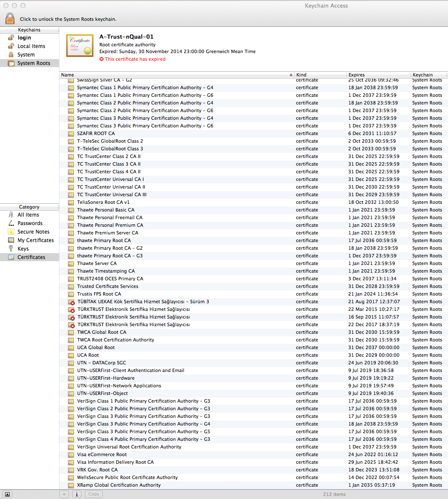The height and width of the screenshot is (499, 448).
Task: Select Thawte Premium Server CA row
Action: coord(253,233)
